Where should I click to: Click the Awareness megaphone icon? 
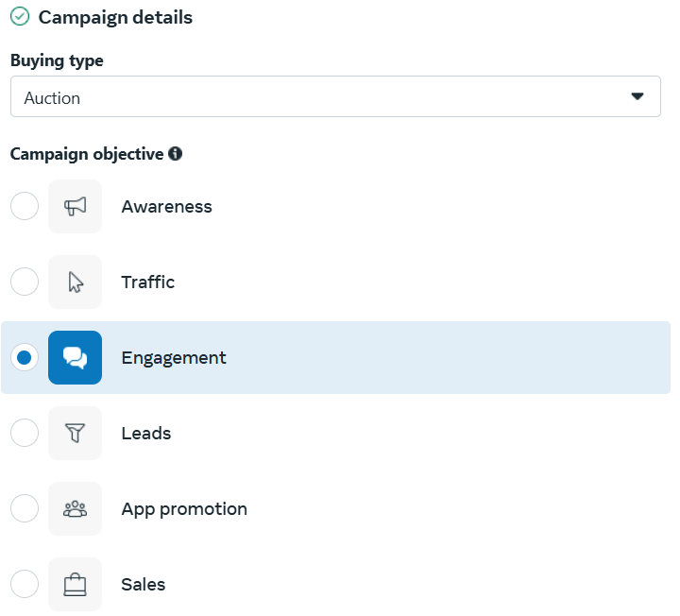[75, 207]
